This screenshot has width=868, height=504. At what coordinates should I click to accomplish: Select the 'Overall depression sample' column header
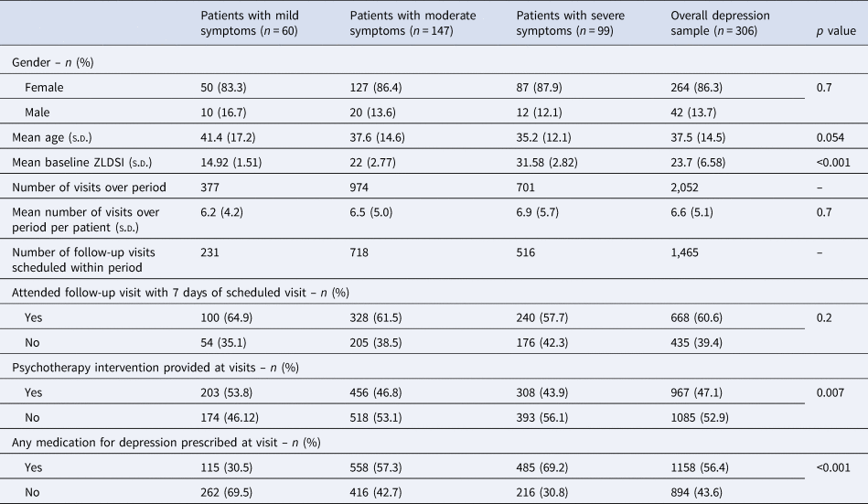[721, 23]
